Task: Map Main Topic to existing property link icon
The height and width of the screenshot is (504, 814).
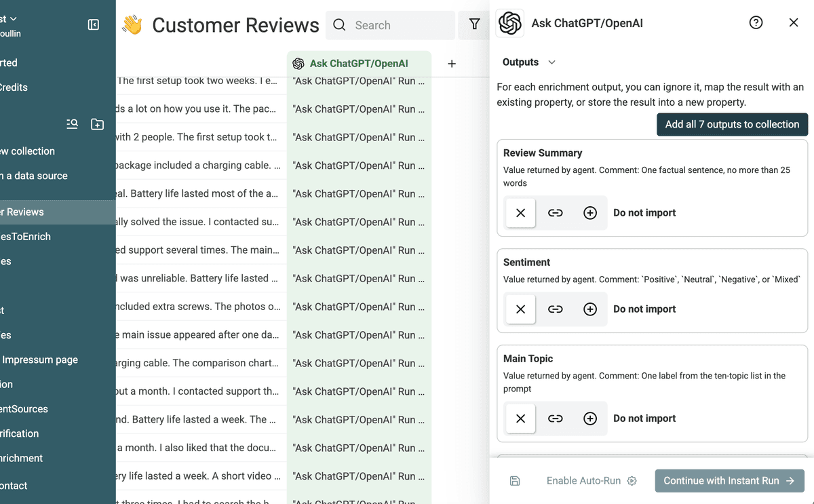Action: click(x=556, y=419)
